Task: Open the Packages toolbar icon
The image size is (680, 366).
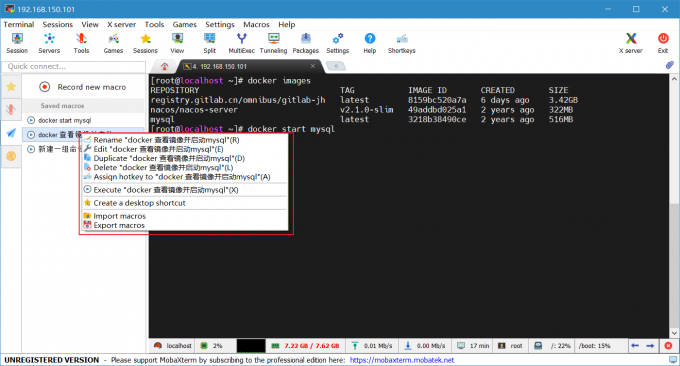Action: coord(305,43)
